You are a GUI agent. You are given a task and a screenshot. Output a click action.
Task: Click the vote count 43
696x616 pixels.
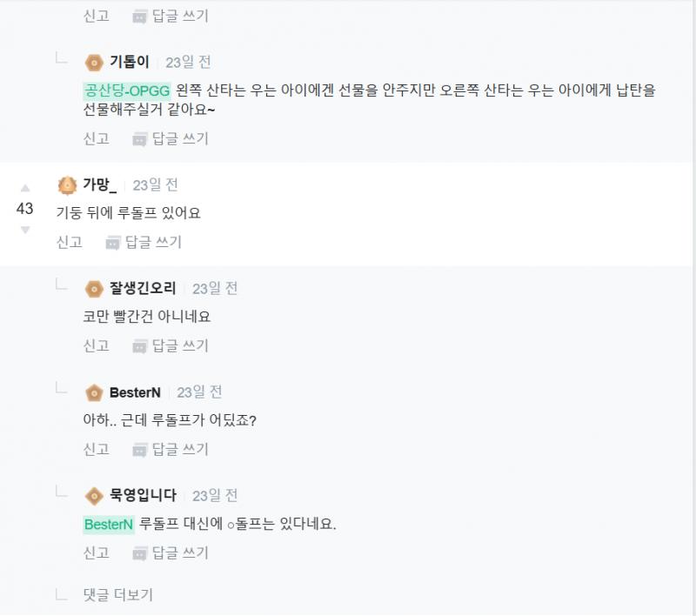25,209
